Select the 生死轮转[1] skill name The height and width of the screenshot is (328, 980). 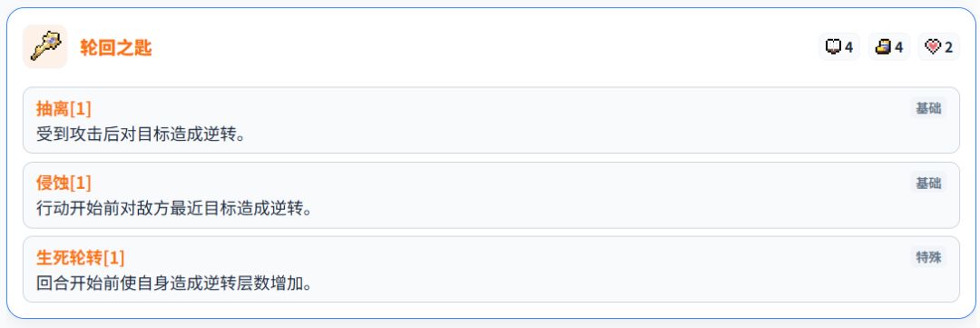pyautogui.click(x=81, y=257)
